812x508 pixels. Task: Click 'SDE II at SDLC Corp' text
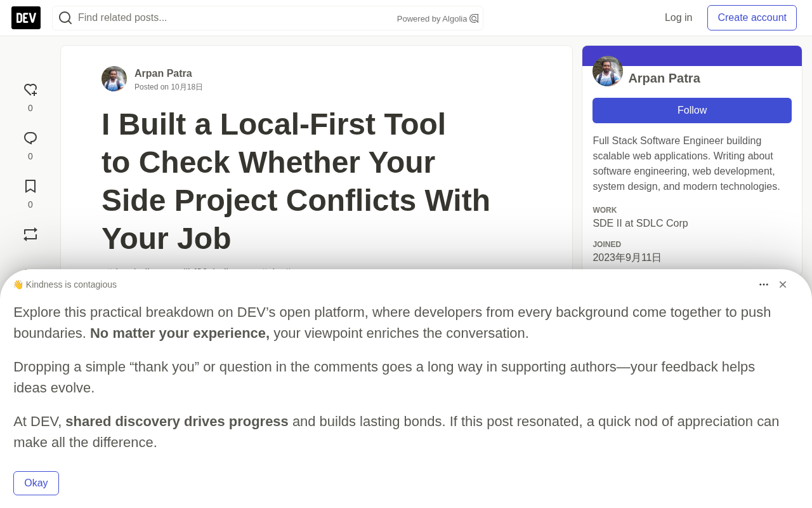tap(640, 224)
